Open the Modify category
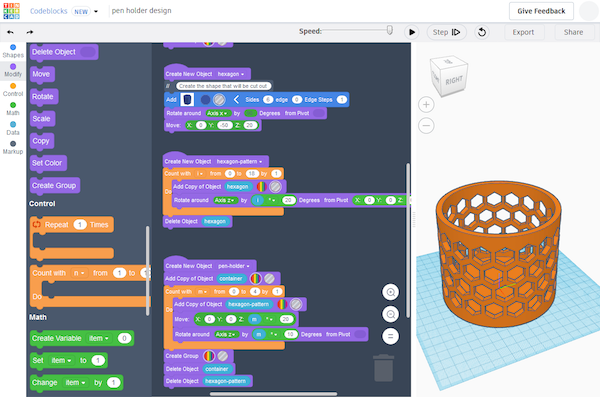The width and height of the screenshot is (600, 397). point(13,70)
